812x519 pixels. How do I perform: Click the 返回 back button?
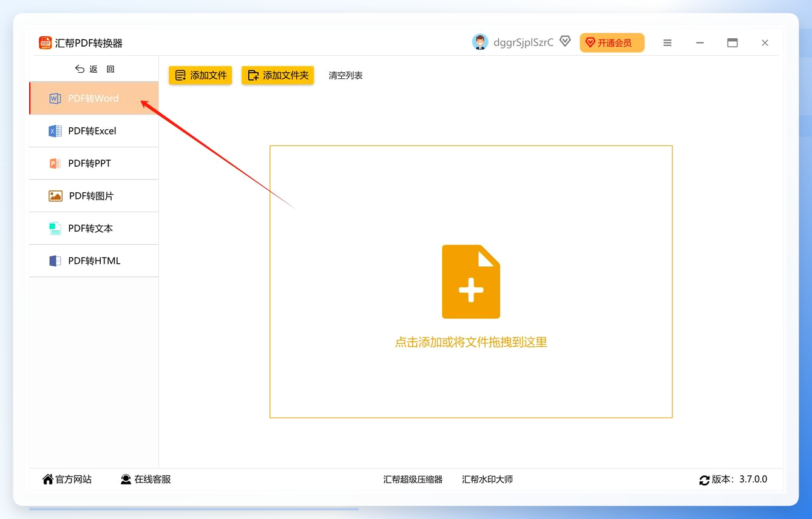pos(95,69)
